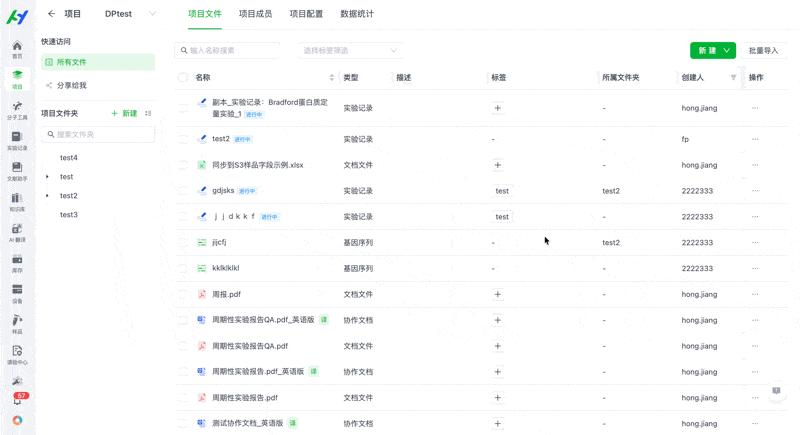
Task: Open 知识库 knowledge base in sidebar
Action: tap(17, 202)
